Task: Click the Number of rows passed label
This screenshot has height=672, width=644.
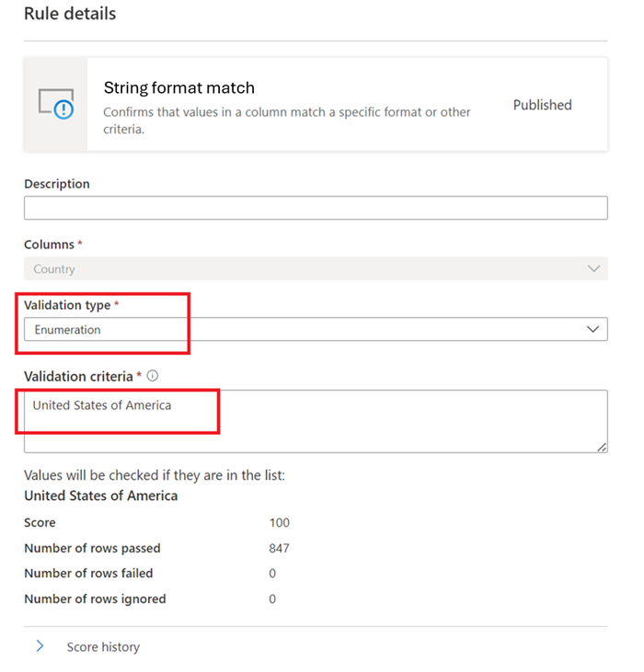Action: (92, 548)
